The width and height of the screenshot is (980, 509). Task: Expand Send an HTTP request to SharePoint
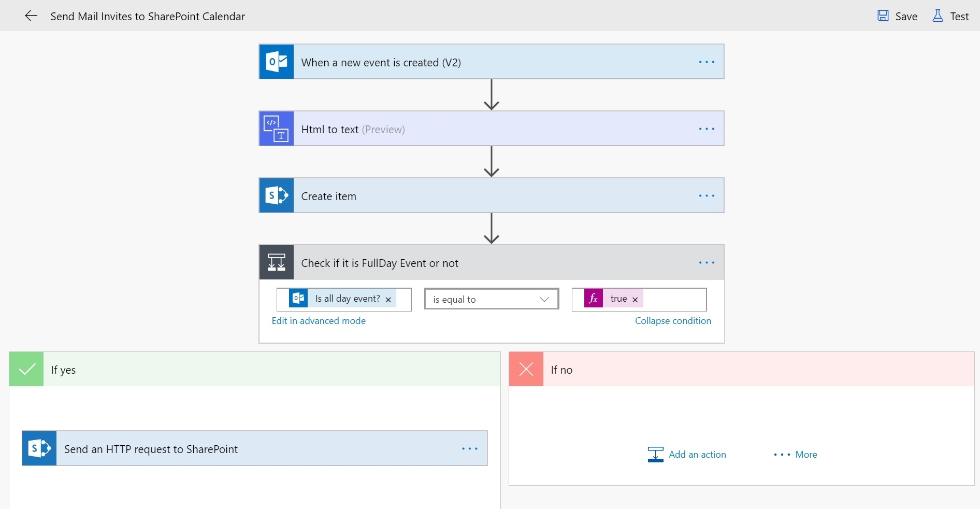(x=255, y=448)
